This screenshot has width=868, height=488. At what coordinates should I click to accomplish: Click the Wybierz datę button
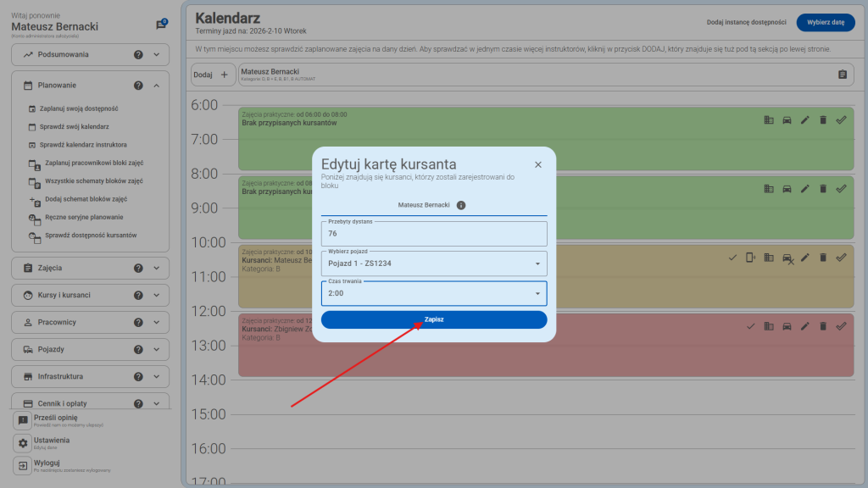pyautogui.click(x=826, y=23)
